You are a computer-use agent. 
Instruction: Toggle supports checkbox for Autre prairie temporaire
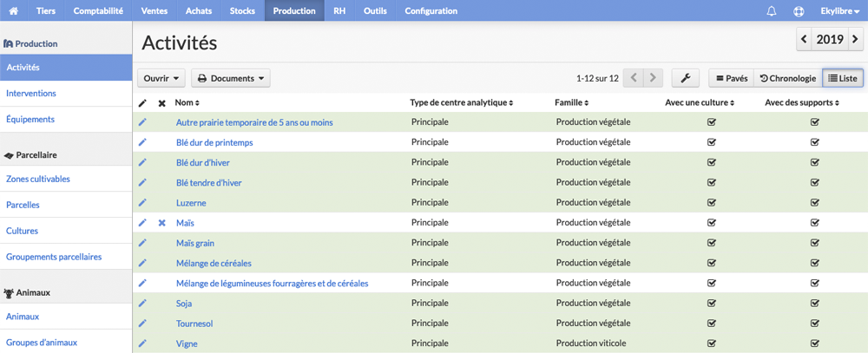pos(815,122)
